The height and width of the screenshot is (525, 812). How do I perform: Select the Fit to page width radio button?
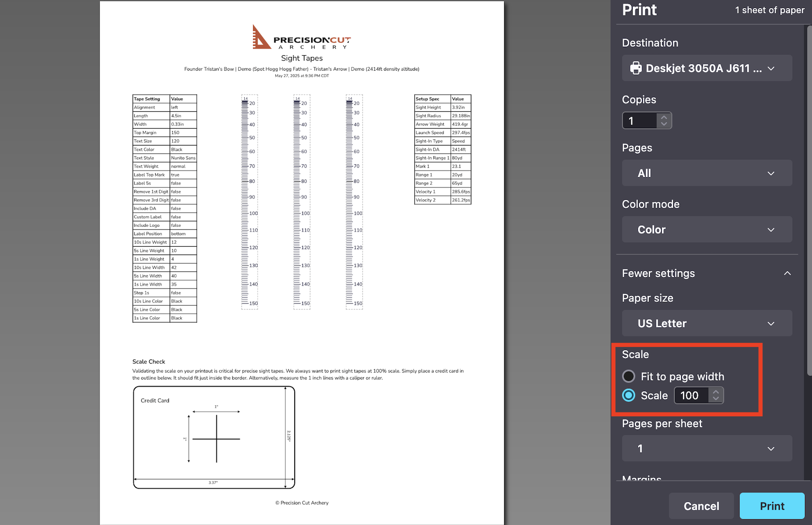(629, 377)
